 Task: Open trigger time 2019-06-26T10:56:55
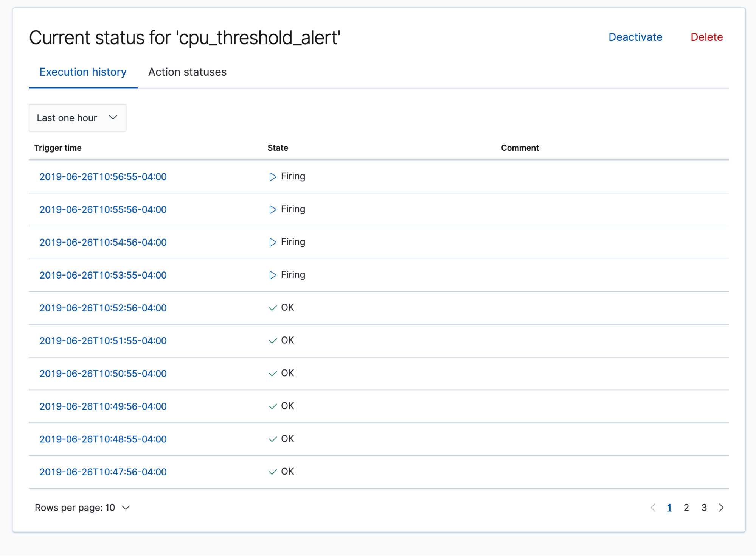(103, 176)
